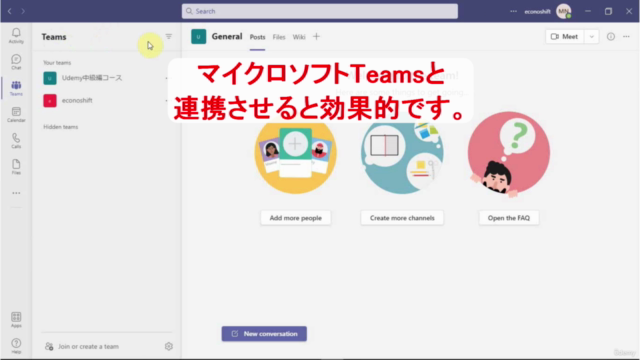Click the FAQ question mark illustration
Screen dimensions: 640x360
(509, 155)
